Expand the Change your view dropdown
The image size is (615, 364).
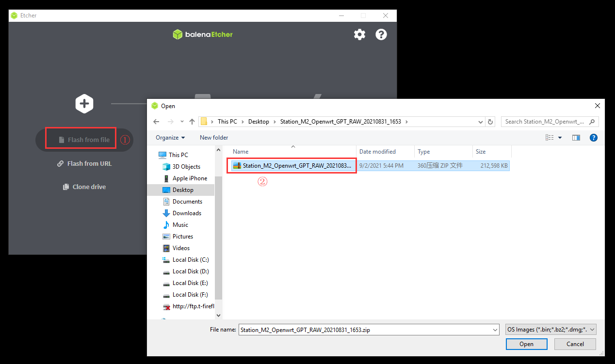tap(560, 138)
